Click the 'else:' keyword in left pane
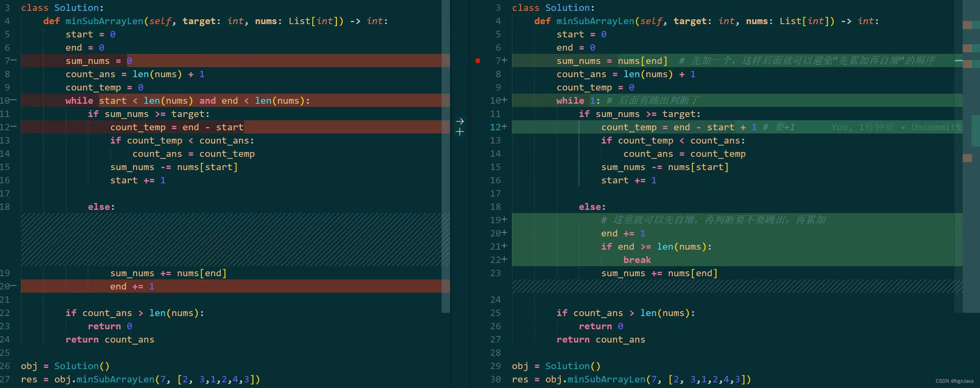This screenshot has height=388, width=980. [x=101, y=207]
